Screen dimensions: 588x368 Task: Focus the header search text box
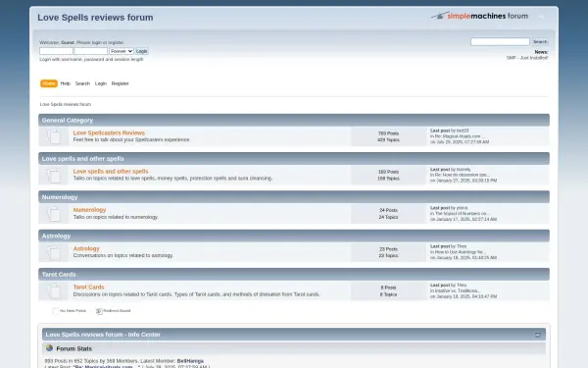(x=500, y=41)
